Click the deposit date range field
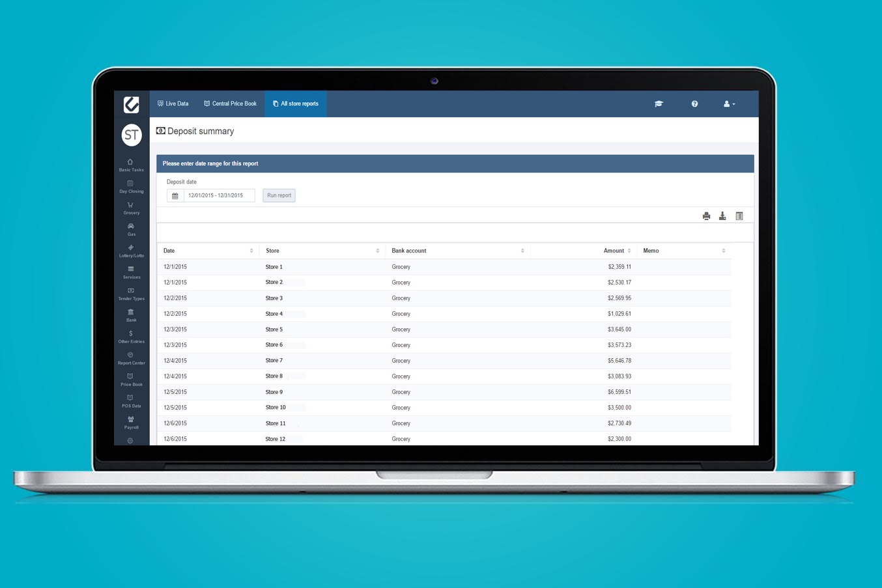 pyautogui.click(x=219, y=195)
